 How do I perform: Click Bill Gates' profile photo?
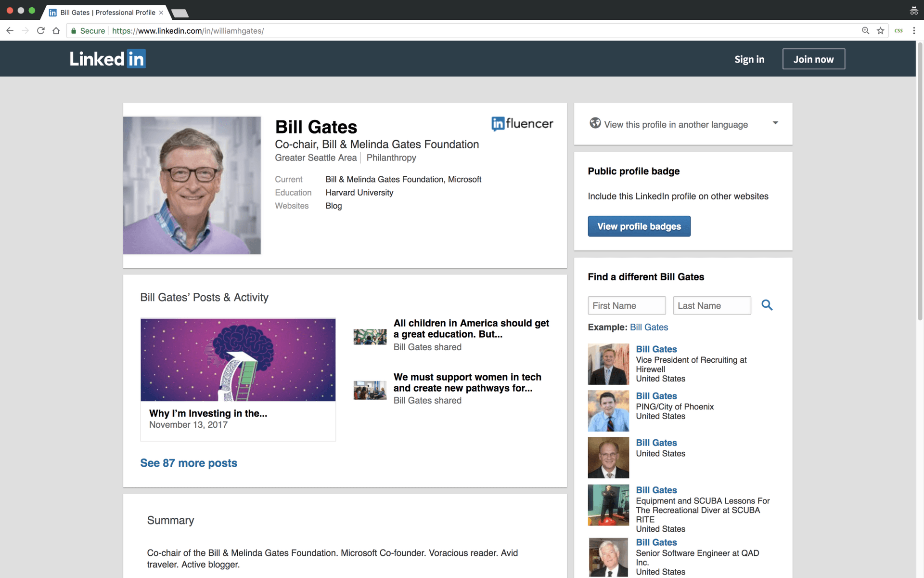pos(192,185)
